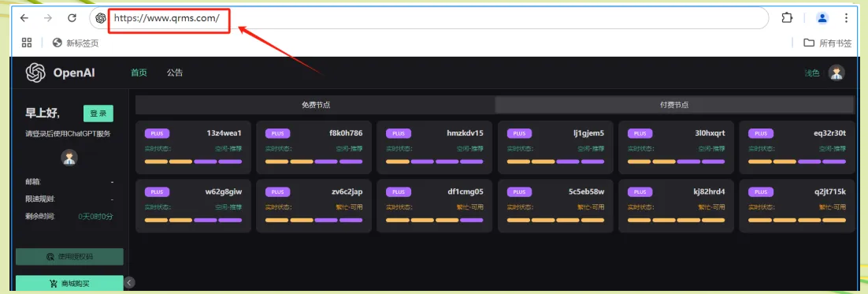This screenshot has width=868, height=294.
Task: Collapse the sidebar with the chevron handle
Action: (x=129, y=282)
